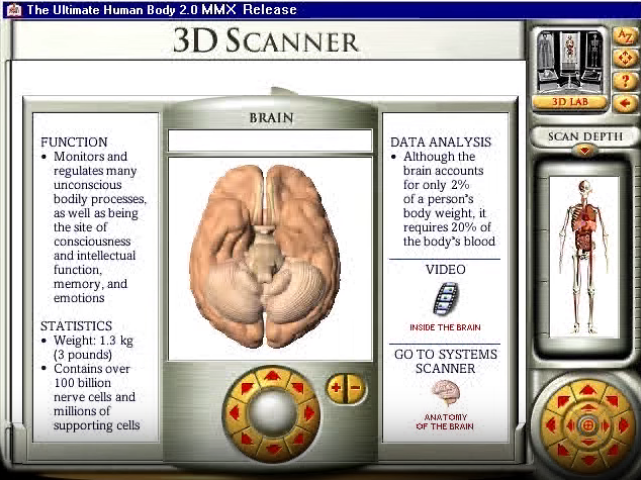The height and width of the screenshot is (480, 641).
Task: Rotate brain left with left dial arrow
Action: coord(234,412)
